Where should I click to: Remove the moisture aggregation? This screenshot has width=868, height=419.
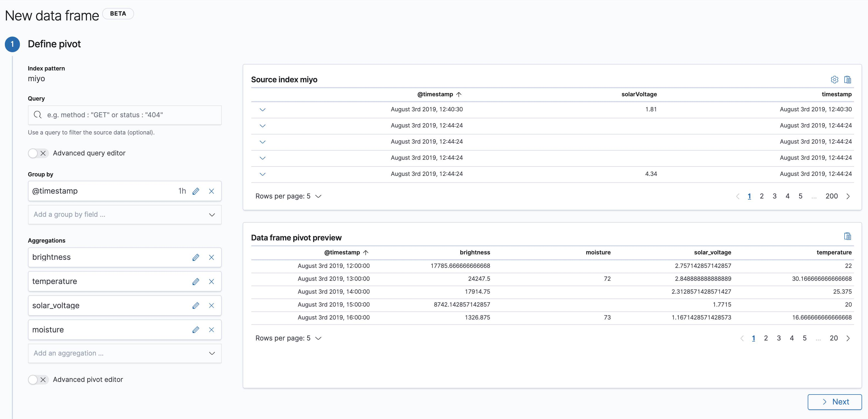211,330
